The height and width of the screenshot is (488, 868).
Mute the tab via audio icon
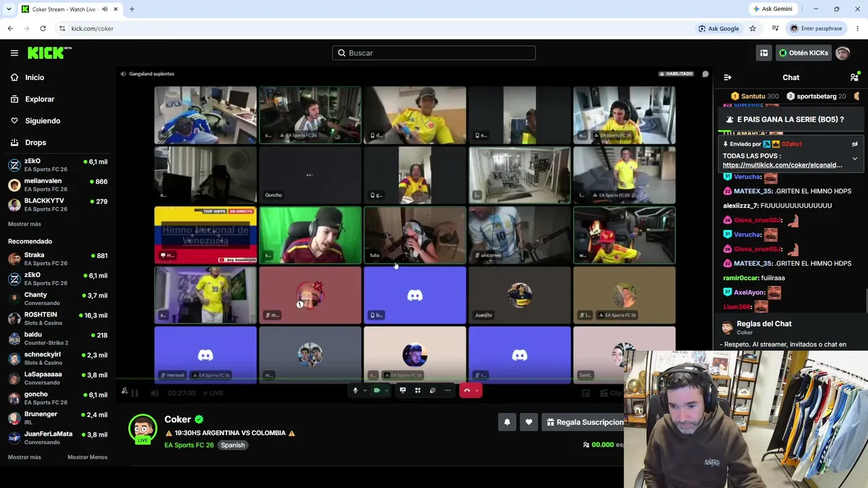pos(104,9)
